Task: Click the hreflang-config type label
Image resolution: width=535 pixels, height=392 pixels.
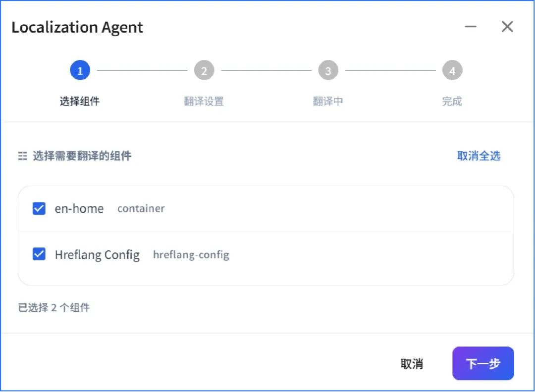Action: 191,254
